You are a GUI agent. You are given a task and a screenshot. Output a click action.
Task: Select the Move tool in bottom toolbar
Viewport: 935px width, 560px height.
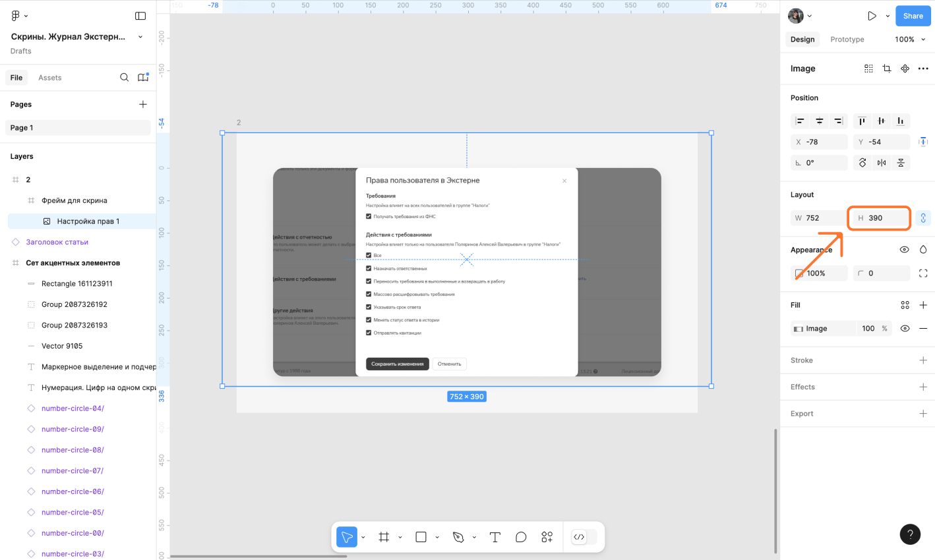point(347,537)
